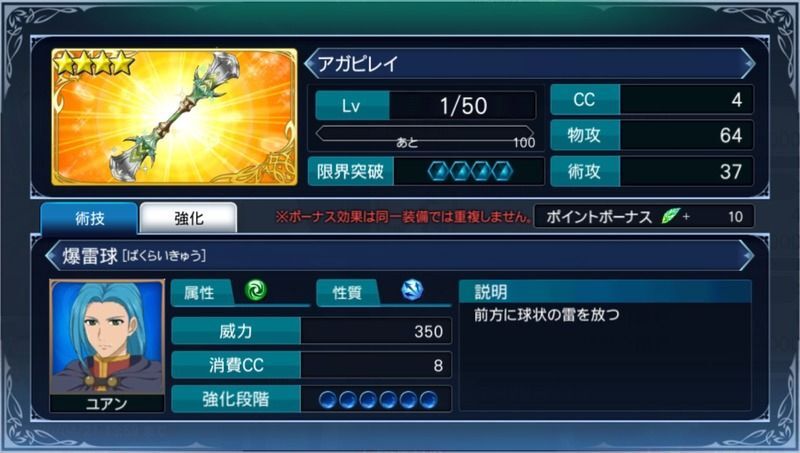Open the 強化 tab
800x453 pixels.
tap(188, 218)
